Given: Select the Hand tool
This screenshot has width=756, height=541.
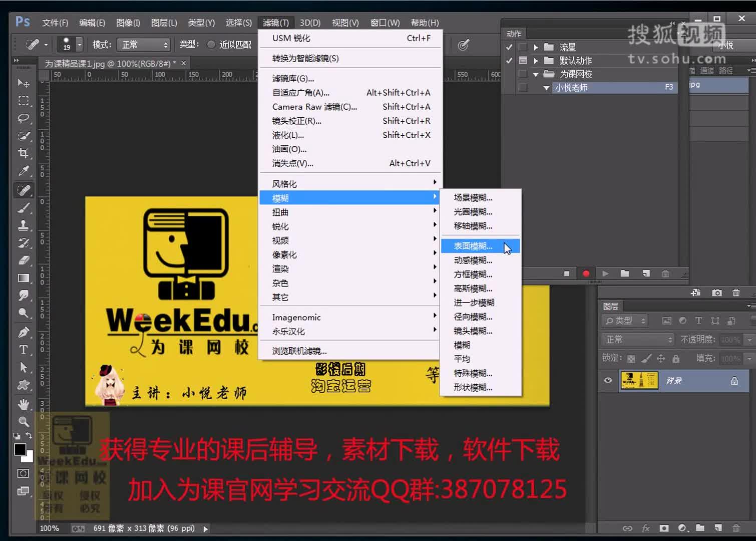Looking at the screenshot, I should tap(24, 404).
